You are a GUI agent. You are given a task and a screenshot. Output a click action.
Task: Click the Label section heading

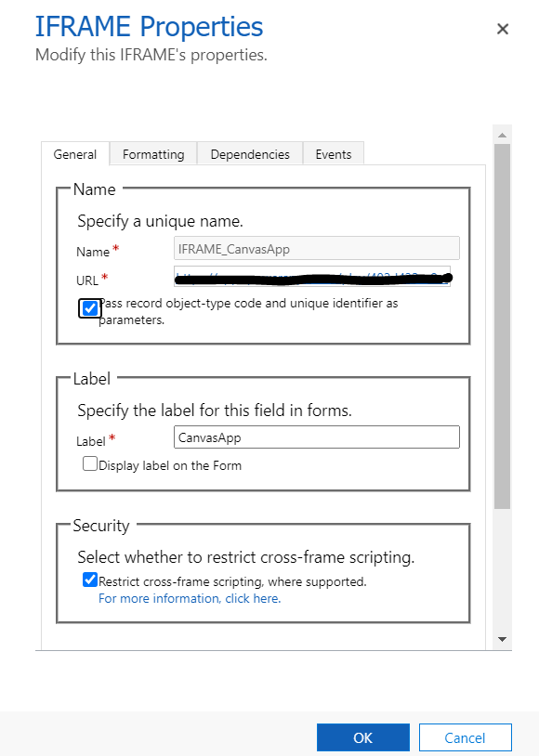coord(94,378)
